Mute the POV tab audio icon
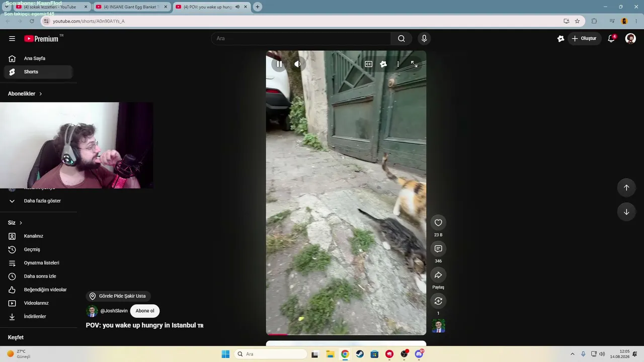 click(x=237, y=7)
